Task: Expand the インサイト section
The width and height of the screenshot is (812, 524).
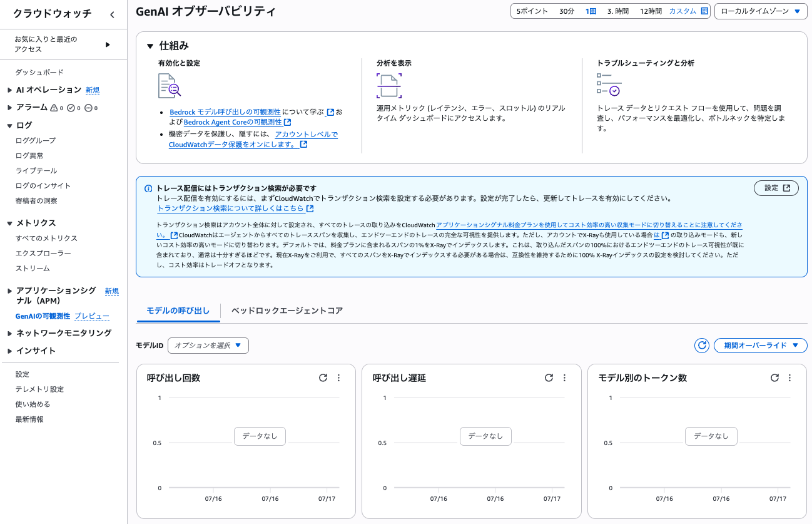Action: pyautogui.click(x=9, y=351)
